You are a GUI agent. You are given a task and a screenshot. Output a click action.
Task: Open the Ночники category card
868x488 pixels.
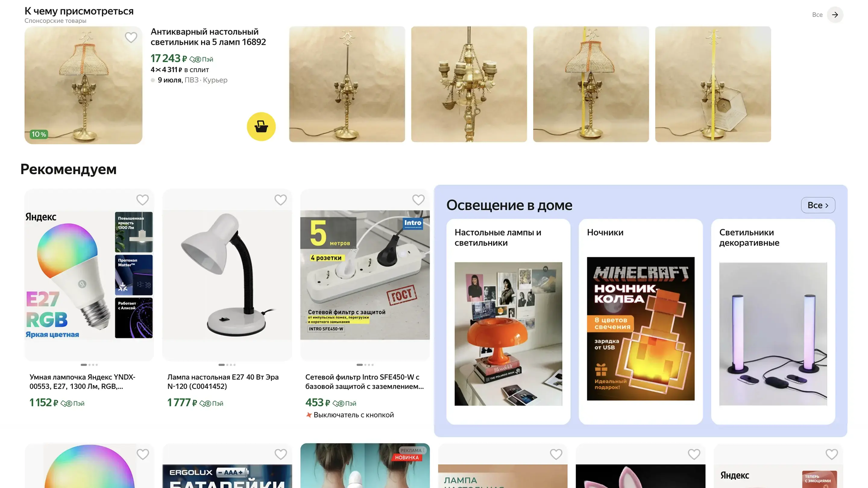[640, 322]
